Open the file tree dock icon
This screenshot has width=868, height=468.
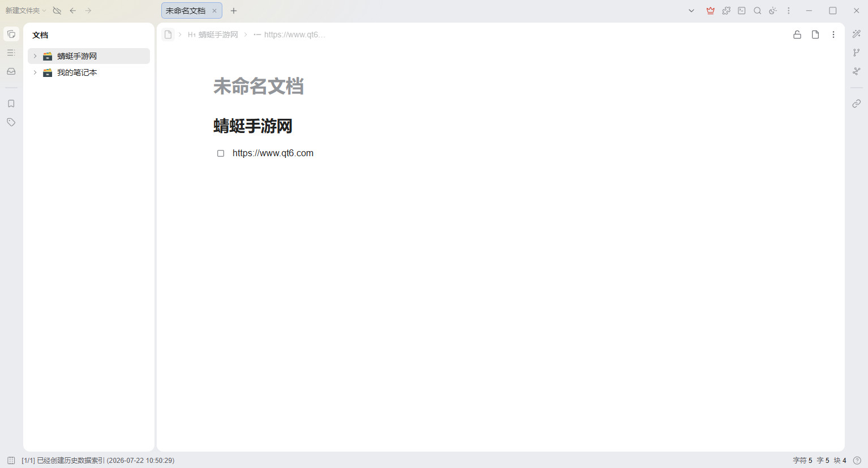11,34
